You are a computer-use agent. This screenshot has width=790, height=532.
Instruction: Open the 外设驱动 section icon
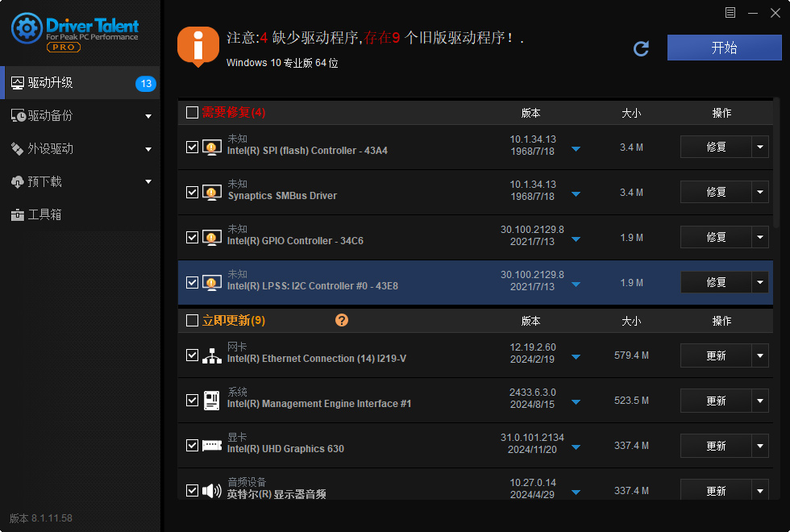tap(18, 148)
